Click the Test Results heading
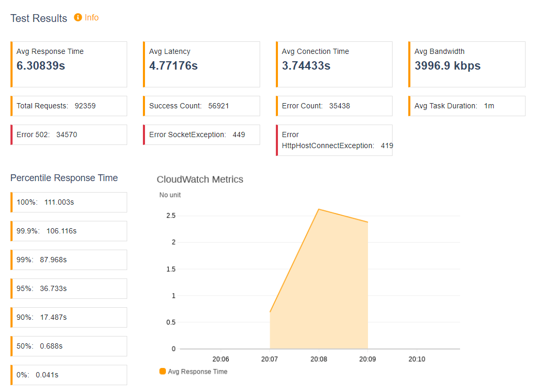 (x=39, y=18)
